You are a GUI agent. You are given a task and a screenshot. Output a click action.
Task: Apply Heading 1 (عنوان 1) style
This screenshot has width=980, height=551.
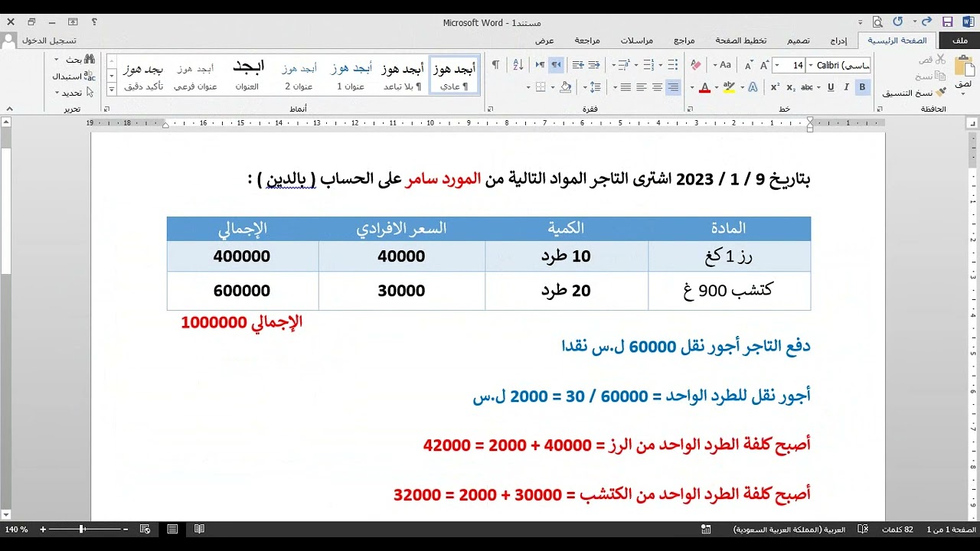tap(351, 75)
